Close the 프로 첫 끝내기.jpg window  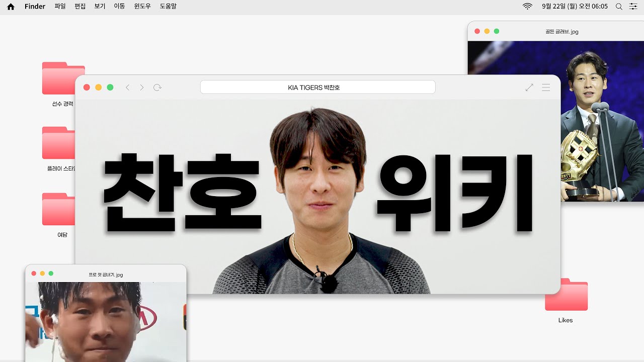point(34,274)
